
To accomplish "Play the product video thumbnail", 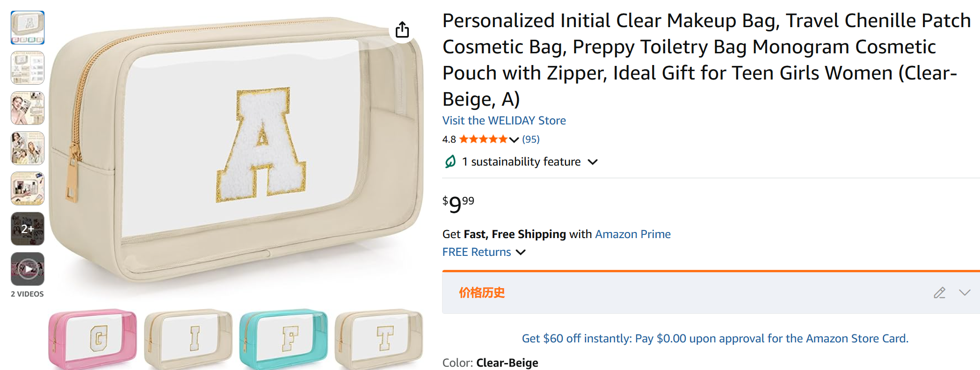I will (x=28, y=269).
